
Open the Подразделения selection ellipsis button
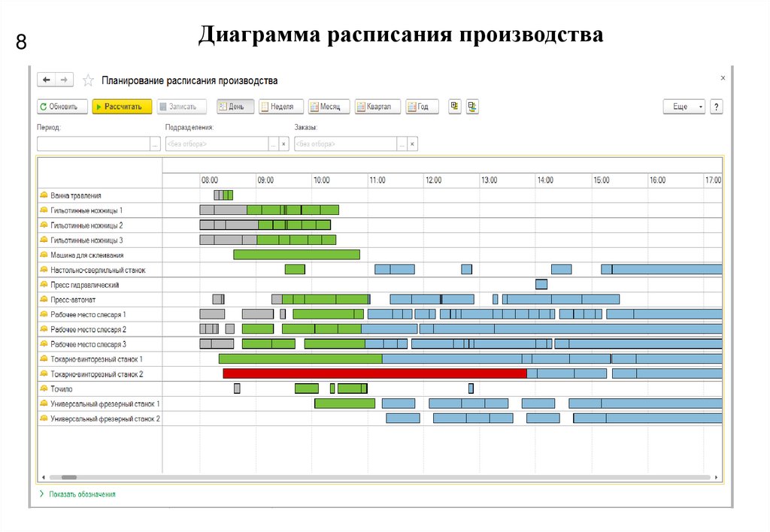point(274,144)
